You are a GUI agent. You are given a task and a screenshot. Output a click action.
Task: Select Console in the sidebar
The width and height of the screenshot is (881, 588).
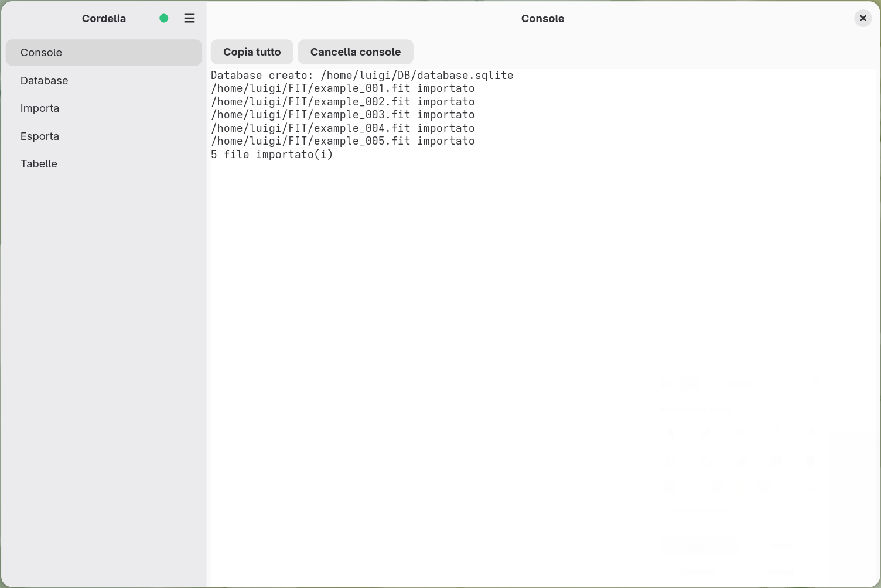pos(104,53)
